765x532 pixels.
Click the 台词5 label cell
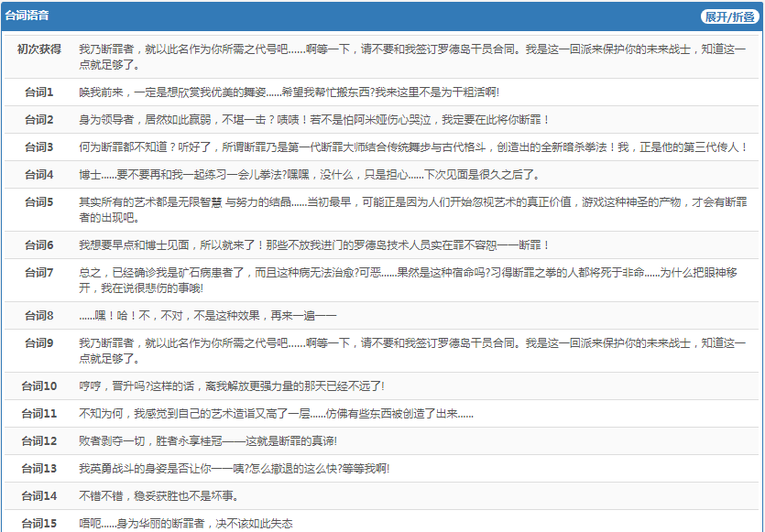tap(39, 202)
